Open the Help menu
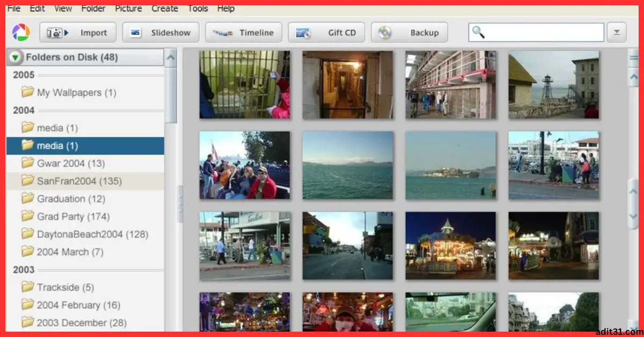The width and height of the screenshot is (644, 337). pos(226,9)
